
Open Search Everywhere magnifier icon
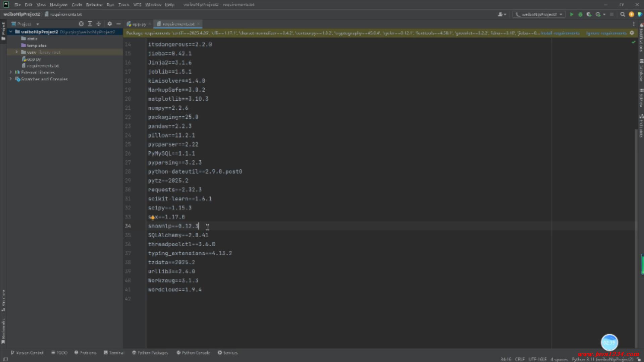(x=623, y=14)
